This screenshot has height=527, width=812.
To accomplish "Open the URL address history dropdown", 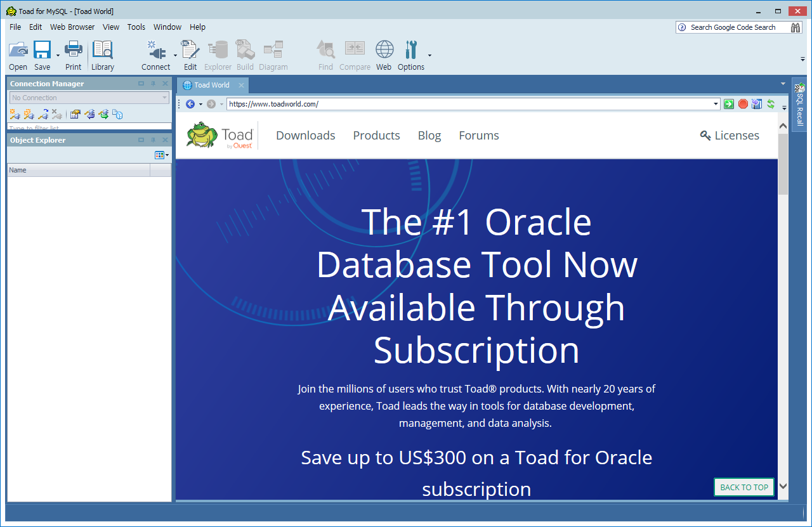I will click(716, 104).
